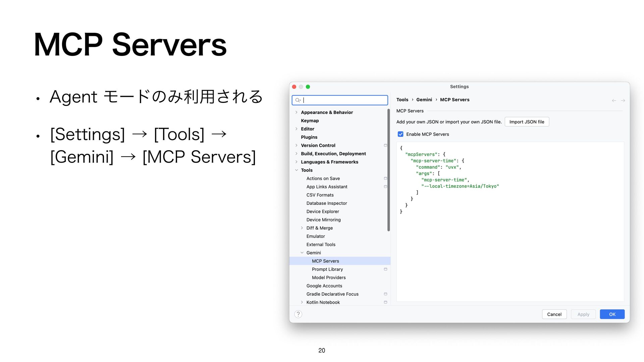Click the red close window button
This screenshot has height=362, width=644.
tap(294, 87)
